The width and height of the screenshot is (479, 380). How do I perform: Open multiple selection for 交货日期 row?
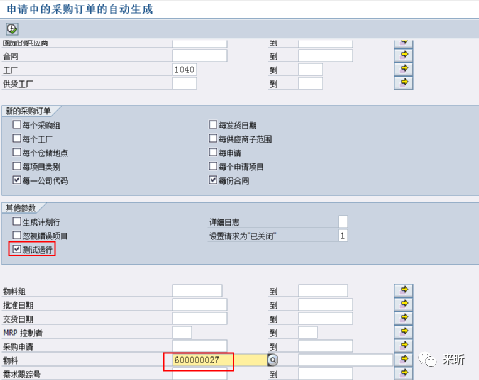pyautogui.click(x=404, y=318)
